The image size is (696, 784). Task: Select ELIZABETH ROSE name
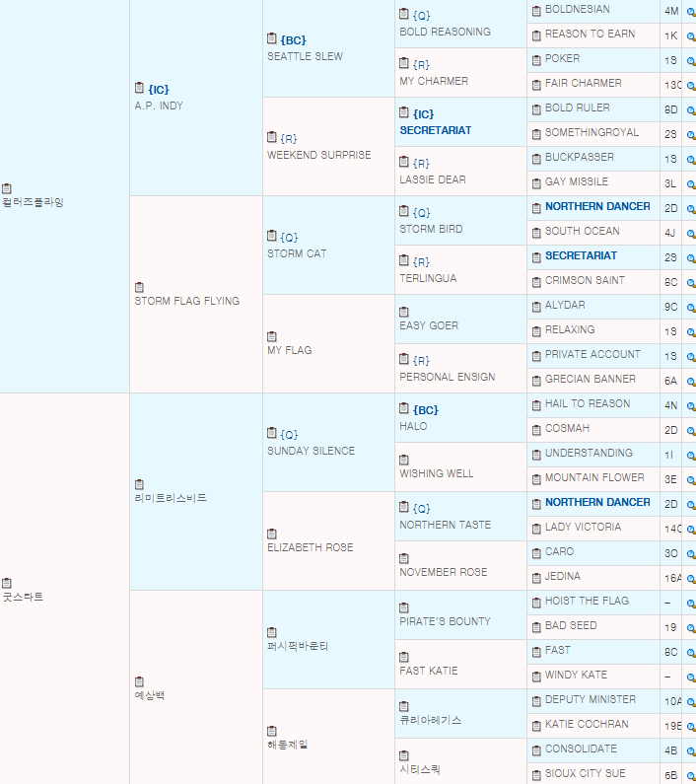click(x=310, y=547)
